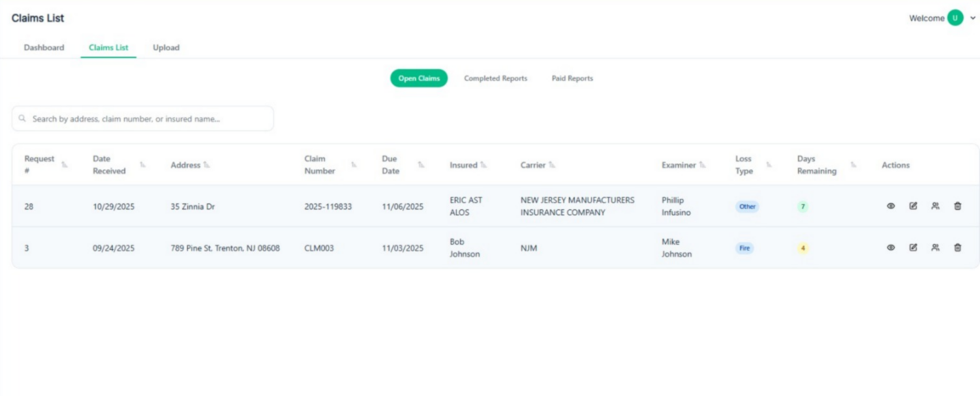This screenshot has width=980, height=396.
Task: Show Completed Reports
Action: pos(497,78)
